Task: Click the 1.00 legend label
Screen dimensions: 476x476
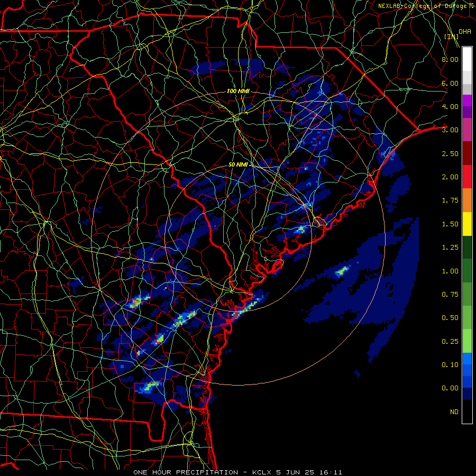Action: click(450, 271)
